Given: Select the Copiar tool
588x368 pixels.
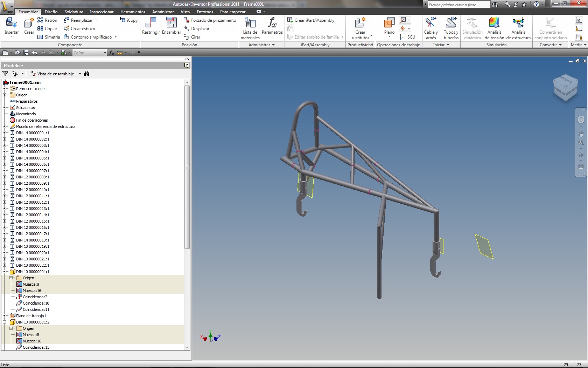Looking at the screenshot, I should click(47, 28).
